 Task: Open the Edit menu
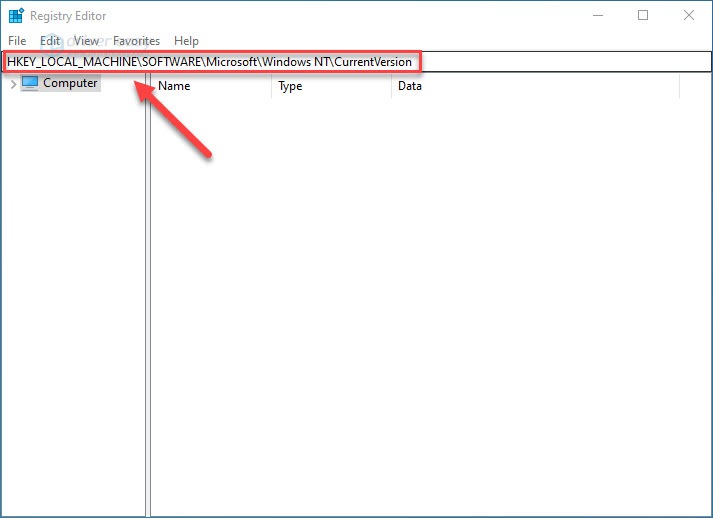tap(50, 41)
